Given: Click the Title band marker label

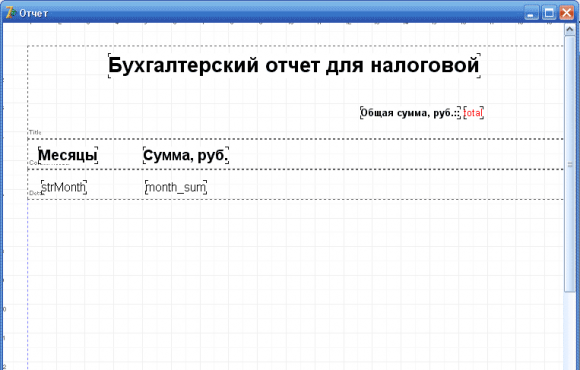Looking at the screenshot, I should click(x=35, y=132).
